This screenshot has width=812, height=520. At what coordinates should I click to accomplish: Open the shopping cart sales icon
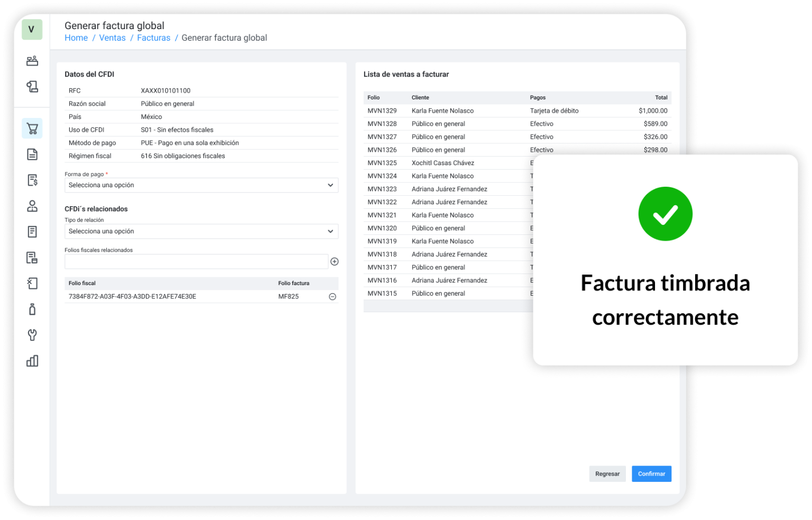point(32,129)
